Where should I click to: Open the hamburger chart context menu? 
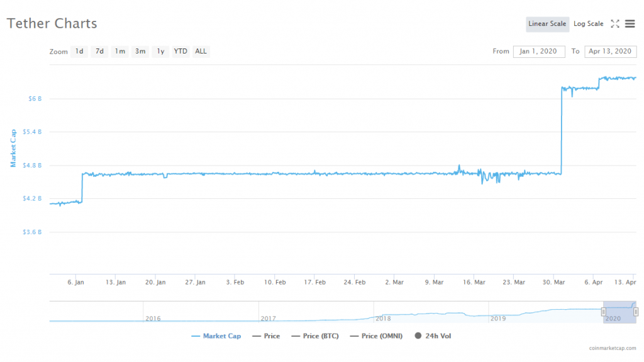point(630,24)
